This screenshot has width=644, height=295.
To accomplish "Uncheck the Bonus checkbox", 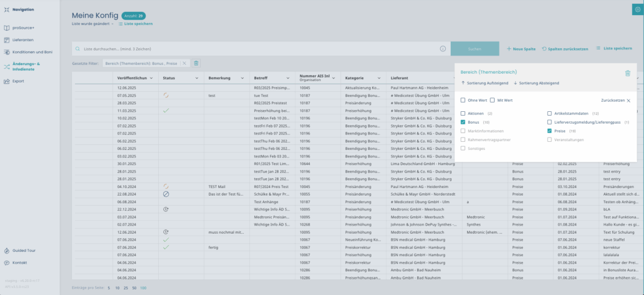I will click(x=463, y=122).
